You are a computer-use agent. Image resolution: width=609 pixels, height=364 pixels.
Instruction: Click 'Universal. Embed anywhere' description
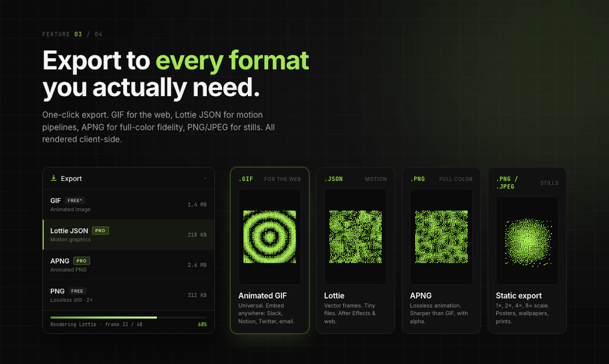coord(266,313)
